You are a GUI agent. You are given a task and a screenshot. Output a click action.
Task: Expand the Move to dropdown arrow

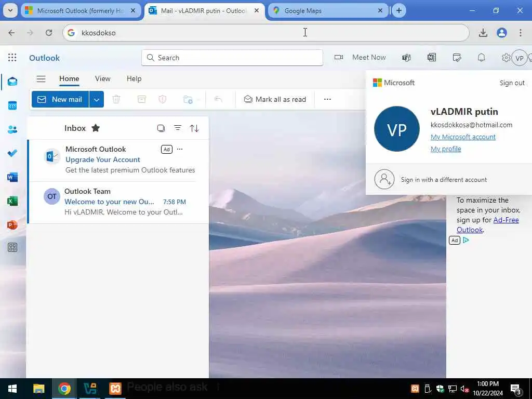(198, 100)
